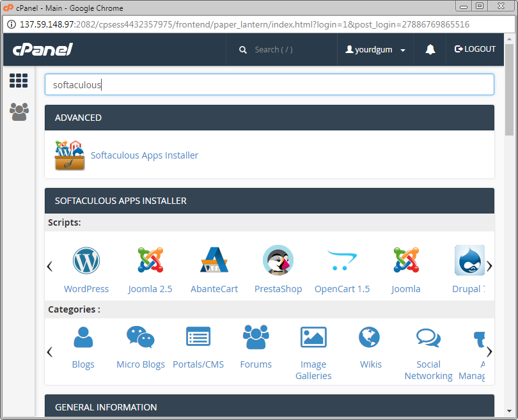Select the OpenCart 1.5 cart icon
Screen dimensions: 518x420
[342, 260]
